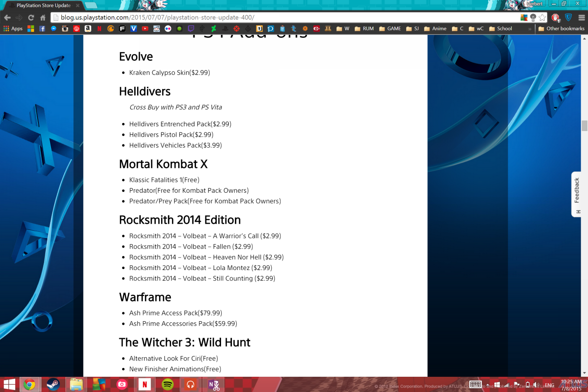Open the Apps shortcut in bookmarks bar
The height and width of the screenshot is (392, 588).
(13, 29)
